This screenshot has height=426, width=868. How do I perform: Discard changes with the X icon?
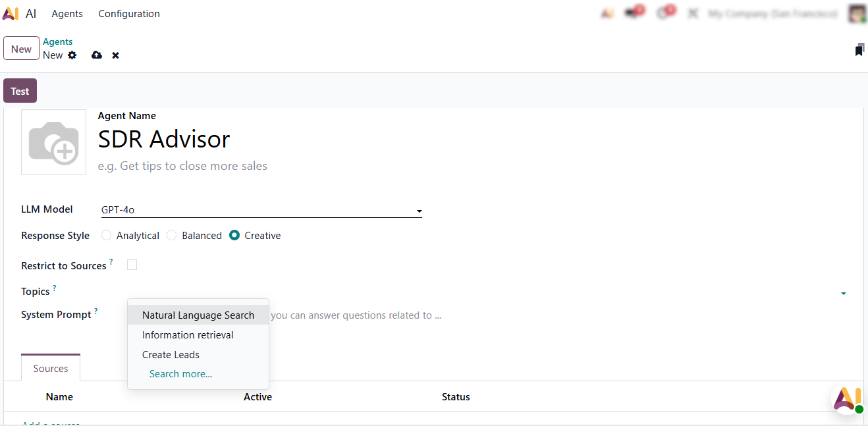point(115,55)
